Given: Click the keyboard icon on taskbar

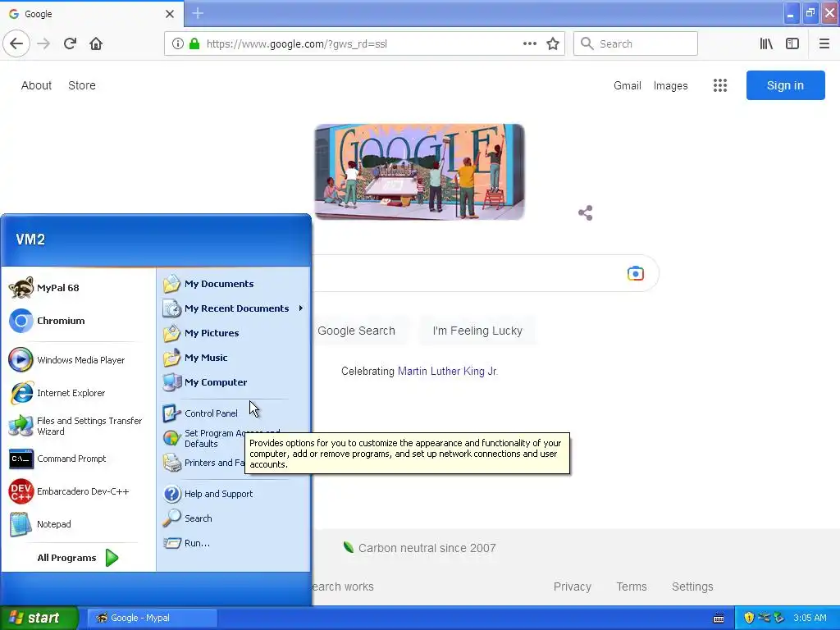Looking at the screenshot, I should [719, 619].
